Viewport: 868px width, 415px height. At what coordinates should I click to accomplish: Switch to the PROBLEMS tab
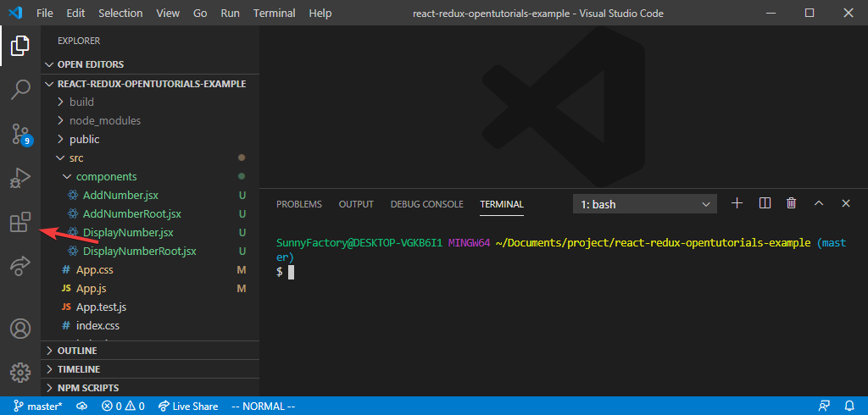[299, 204]
